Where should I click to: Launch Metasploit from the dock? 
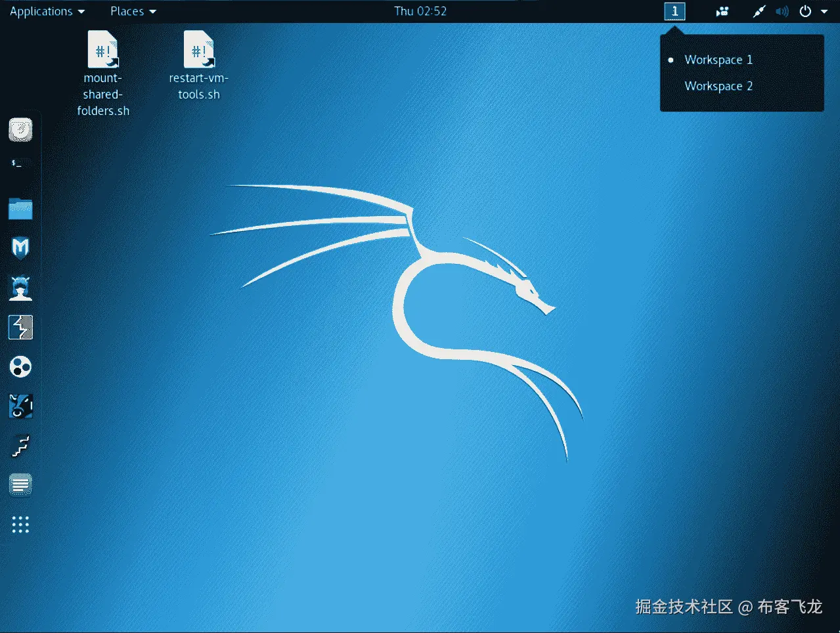click(20, 248)
